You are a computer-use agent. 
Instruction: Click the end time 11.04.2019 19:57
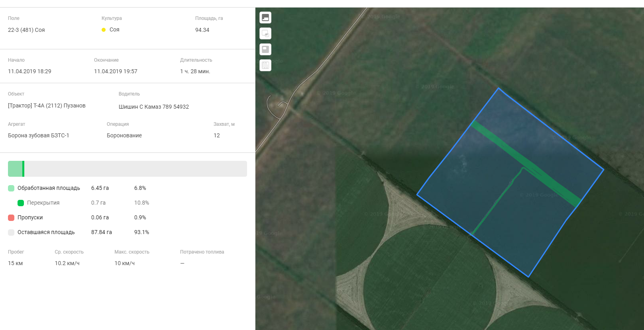(x=116, y=71)
